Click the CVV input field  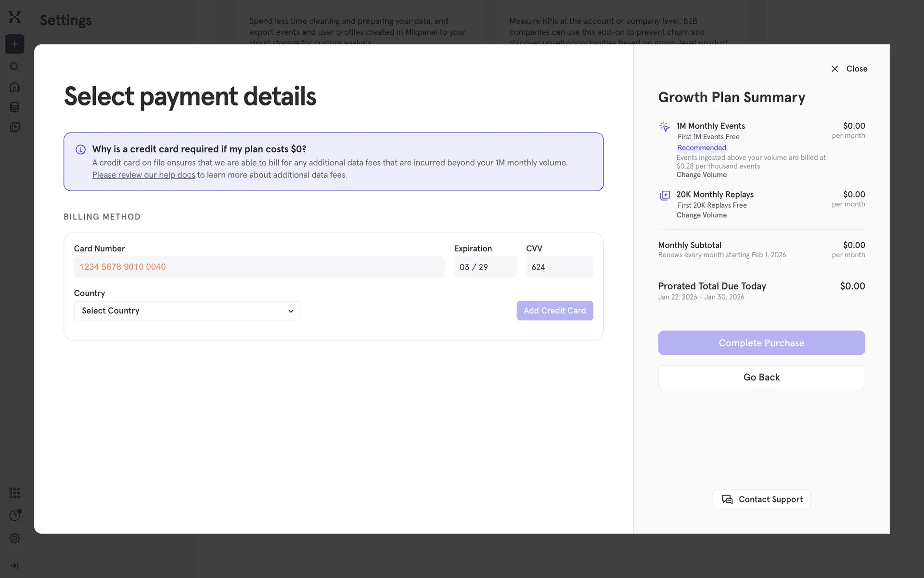tap(559, 267)
